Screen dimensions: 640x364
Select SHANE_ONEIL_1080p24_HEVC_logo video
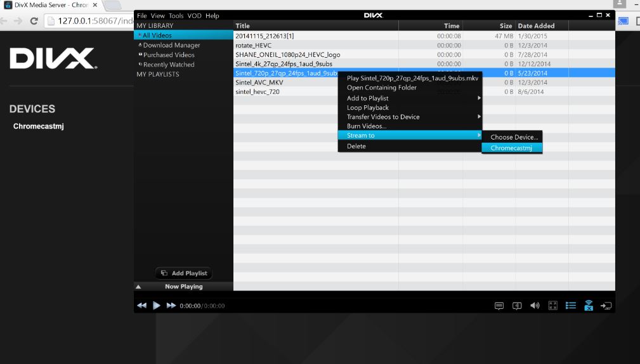point(424,55)
